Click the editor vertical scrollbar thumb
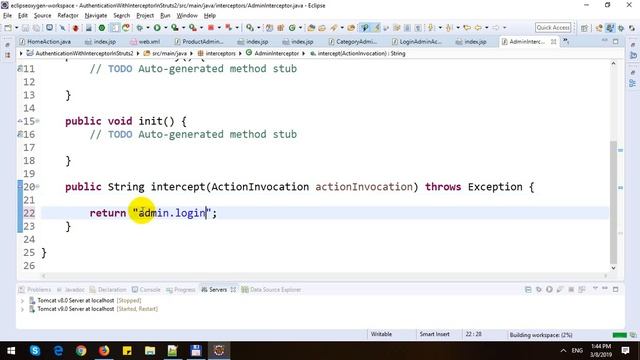Screen dimensions: 640x360 [x=613, y=202]
